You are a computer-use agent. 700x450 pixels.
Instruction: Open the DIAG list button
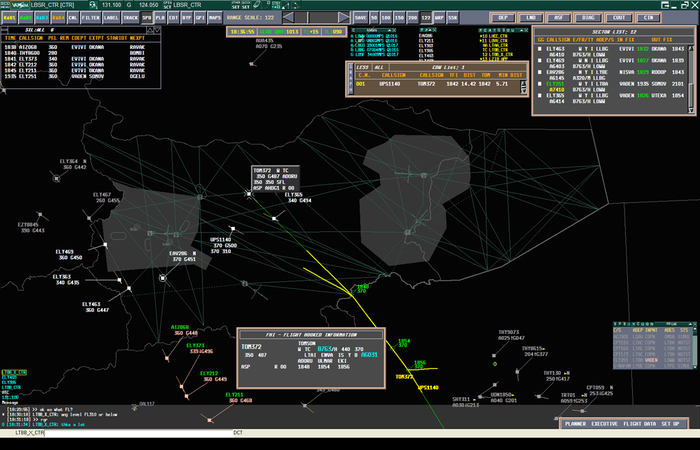(588, 18)
